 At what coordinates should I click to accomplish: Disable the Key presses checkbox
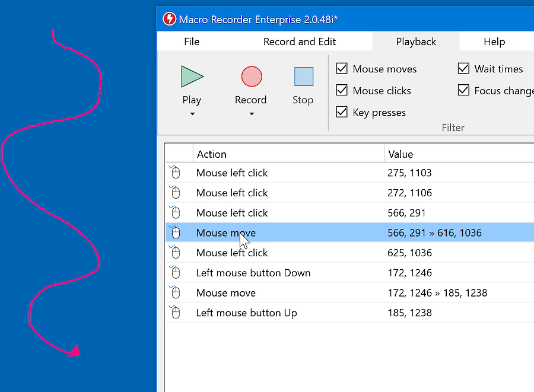coord(342,112)
